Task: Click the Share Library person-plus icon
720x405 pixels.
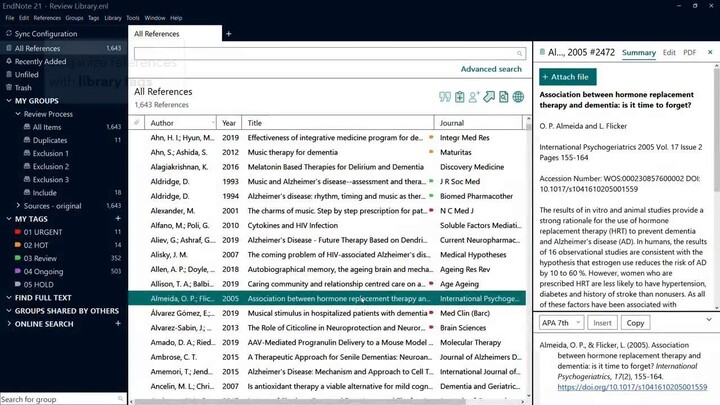Action: [x=474, y=97]
